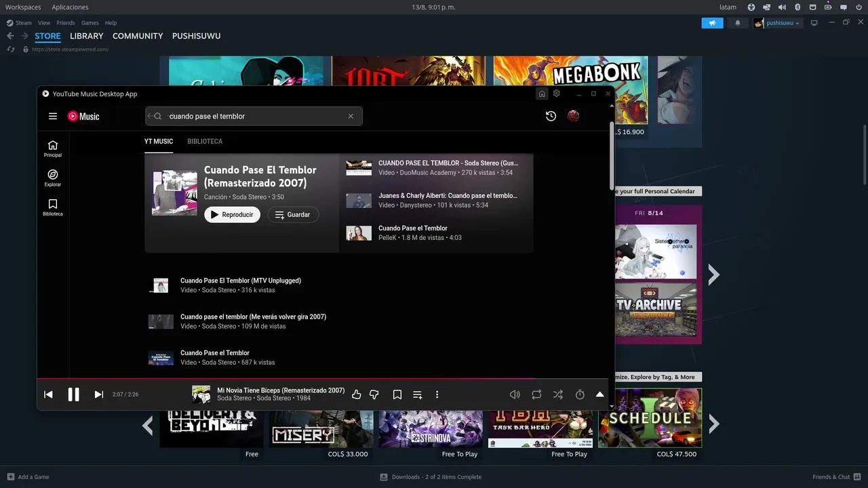Open the YouTube Music hamburger guide menu
Screen dimensions: 868x488
pos(53,116)
